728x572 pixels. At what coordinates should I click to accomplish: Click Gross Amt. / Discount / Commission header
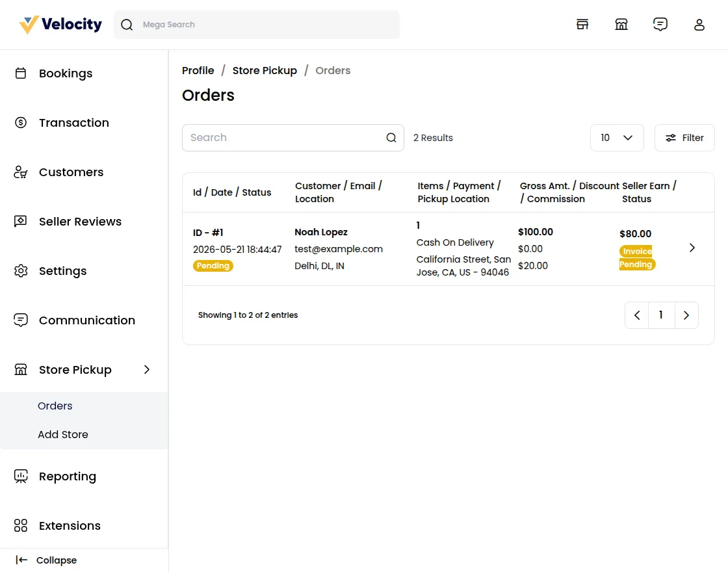(x=569, y=192)
